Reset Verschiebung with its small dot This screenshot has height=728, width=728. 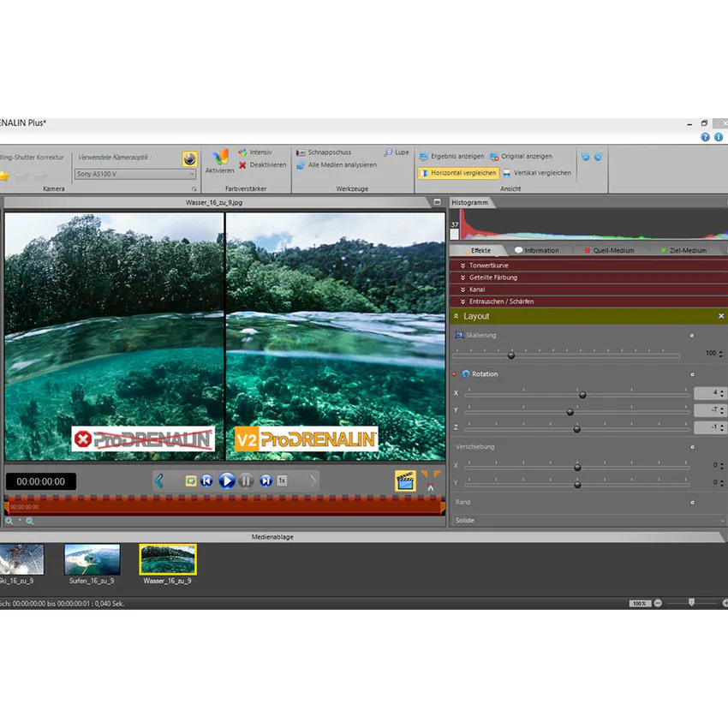(692, 447)
